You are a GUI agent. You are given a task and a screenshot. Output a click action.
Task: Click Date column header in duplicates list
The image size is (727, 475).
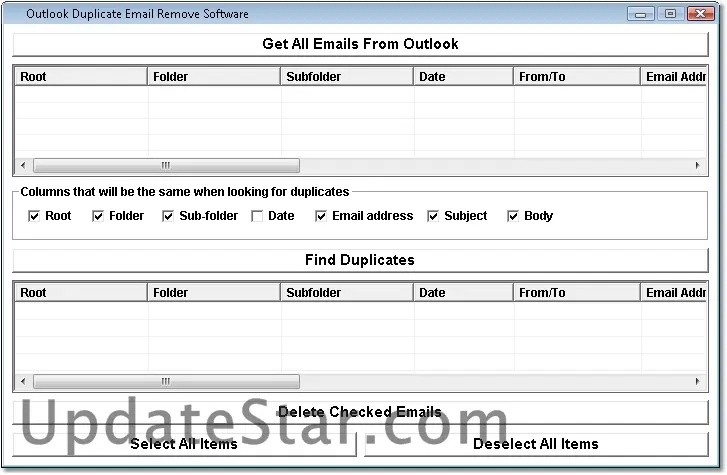[464, 293]
